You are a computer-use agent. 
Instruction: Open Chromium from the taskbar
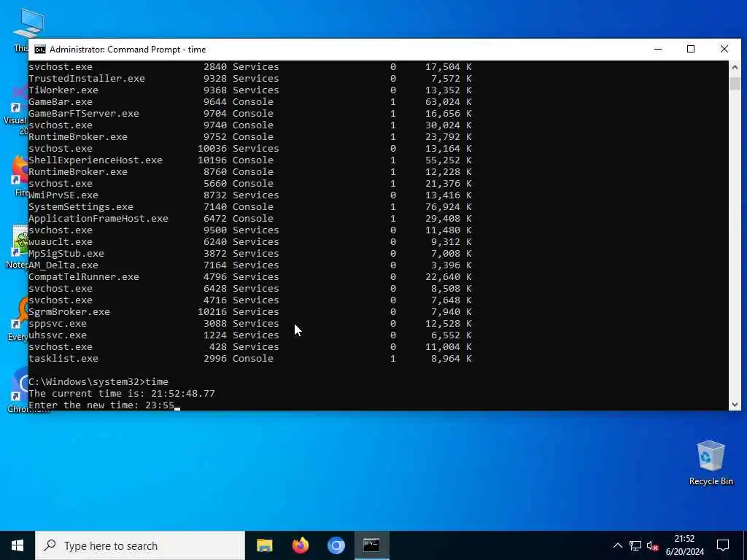[336, 545]
